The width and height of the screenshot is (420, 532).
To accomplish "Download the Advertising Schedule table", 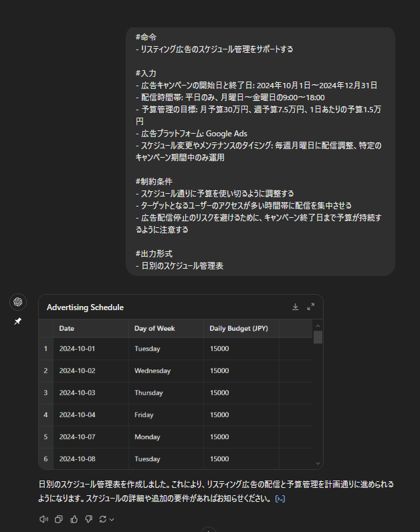I will click(296, 307).
